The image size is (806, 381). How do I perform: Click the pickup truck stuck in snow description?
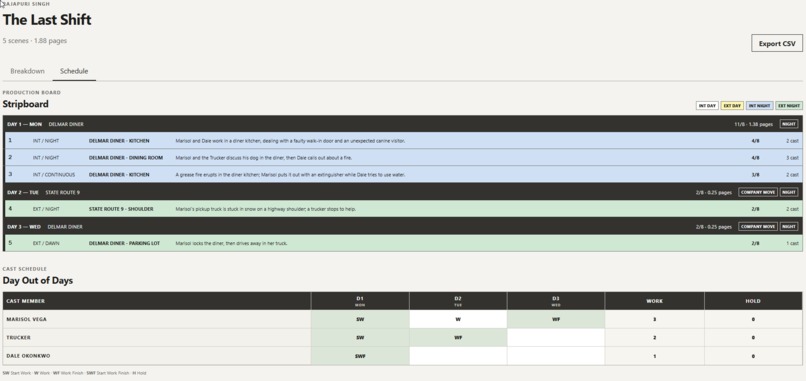266,209
